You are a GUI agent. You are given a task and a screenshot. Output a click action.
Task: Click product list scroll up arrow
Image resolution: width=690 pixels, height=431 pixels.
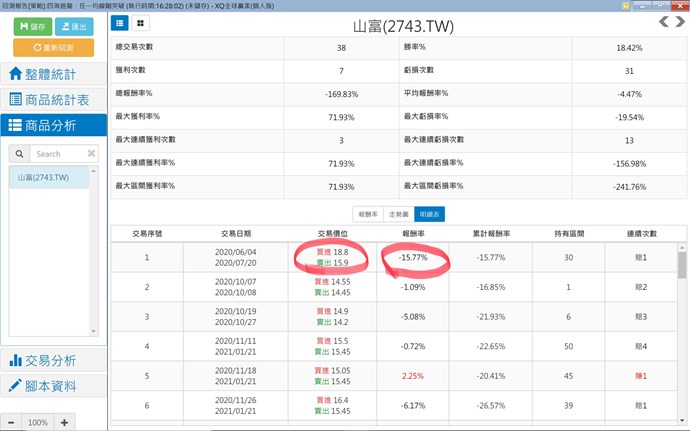tap(93, 171)
